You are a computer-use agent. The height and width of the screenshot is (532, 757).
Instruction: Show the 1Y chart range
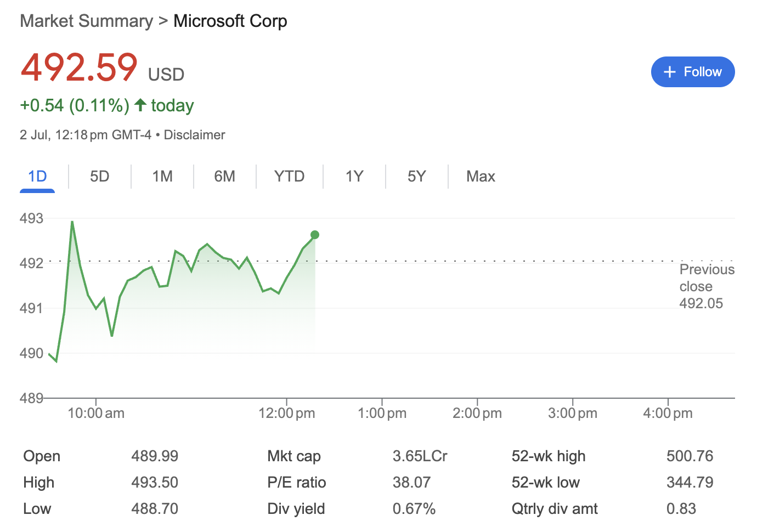(x=354, y=176)
